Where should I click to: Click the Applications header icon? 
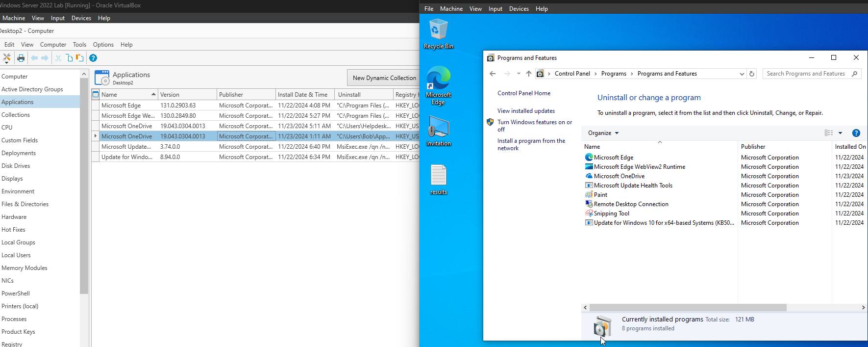click(102, 78)
